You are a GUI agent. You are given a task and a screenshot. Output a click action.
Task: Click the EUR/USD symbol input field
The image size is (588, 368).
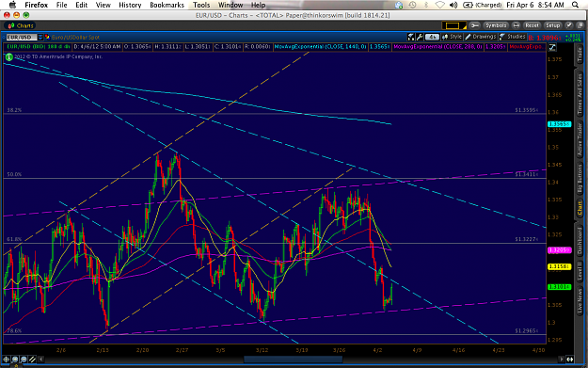click(x=21, y=37)
